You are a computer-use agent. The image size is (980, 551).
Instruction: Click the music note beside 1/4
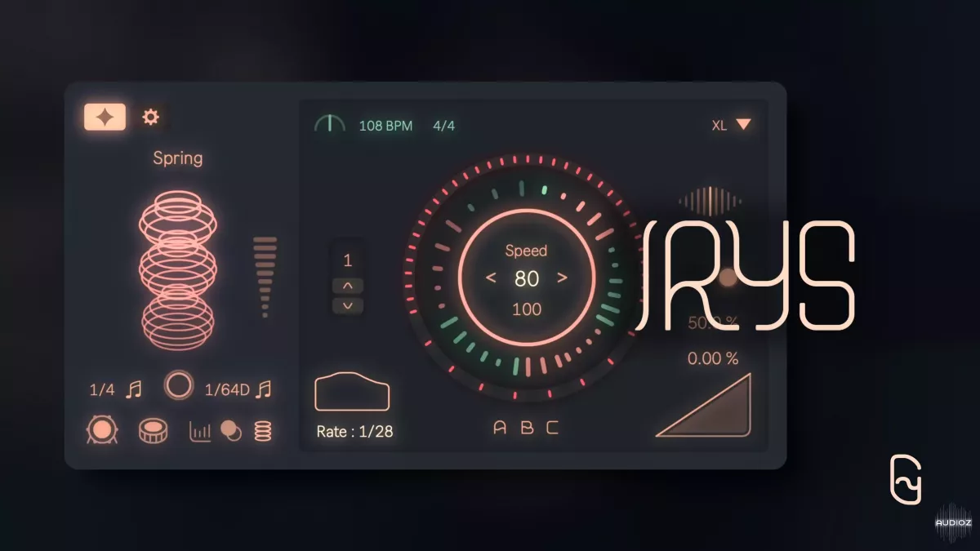click(x=134, y=390)
